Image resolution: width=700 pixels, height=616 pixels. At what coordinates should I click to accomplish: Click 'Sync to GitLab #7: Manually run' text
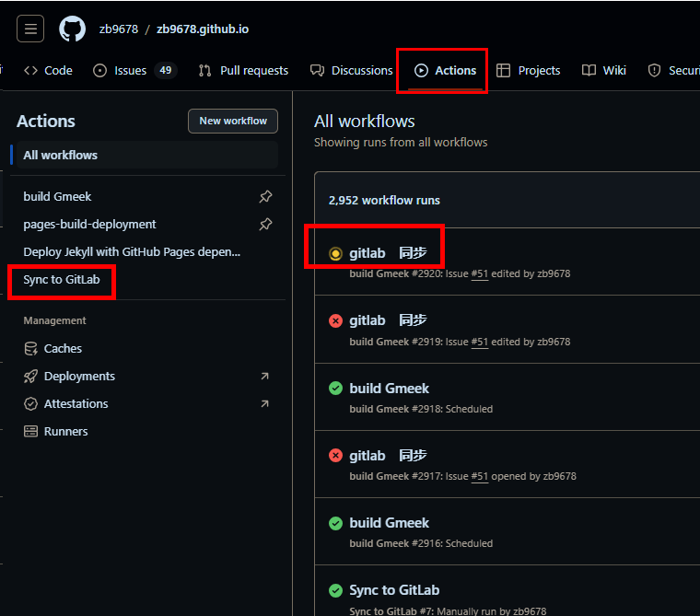tap(448, 610)
